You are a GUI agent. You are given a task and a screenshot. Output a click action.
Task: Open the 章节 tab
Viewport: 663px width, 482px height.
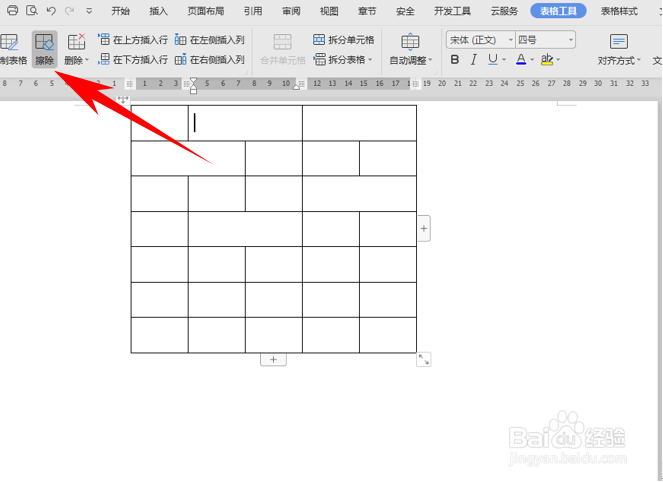pos(367,11)
